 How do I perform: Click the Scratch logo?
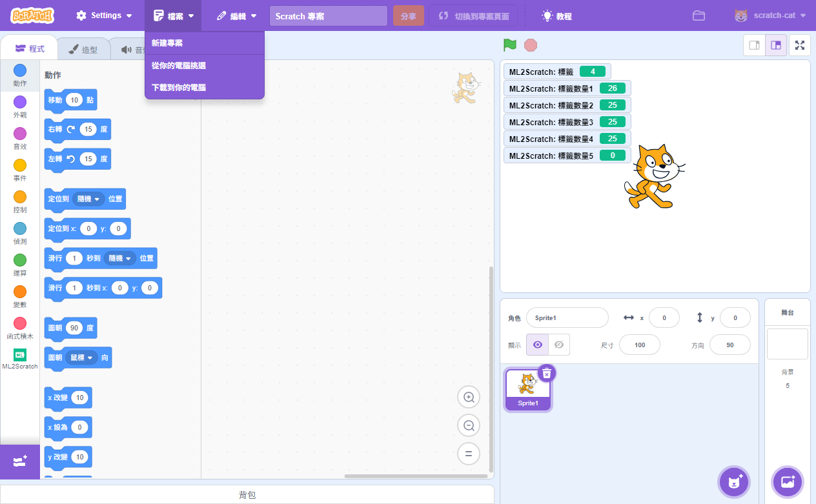coord(33,15)
